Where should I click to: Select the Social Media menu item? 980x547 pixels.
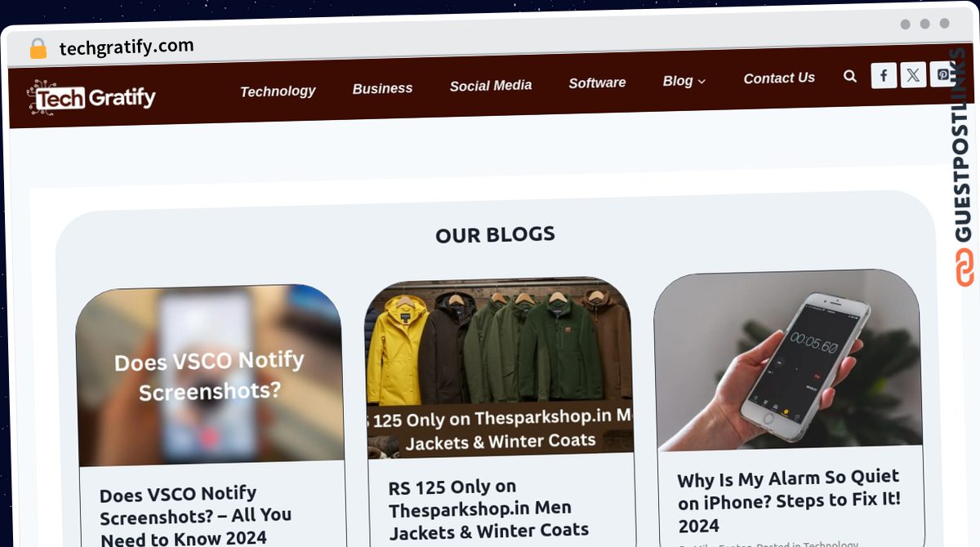click(x=491, y=85)
